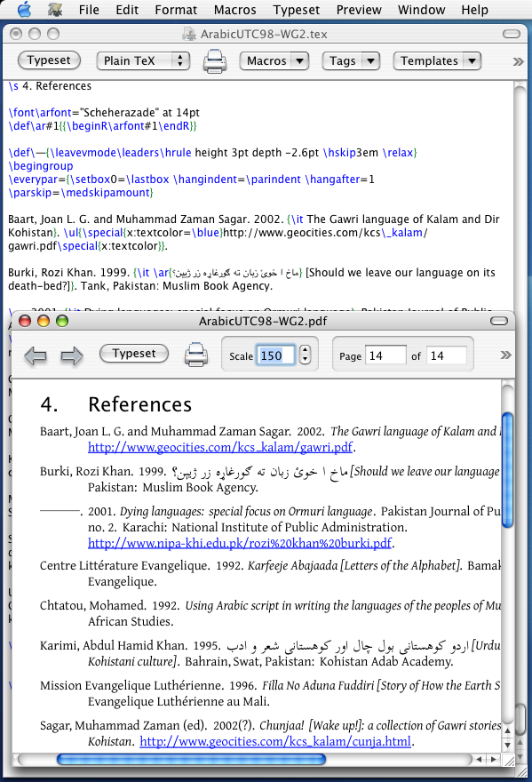This screenshot has width=532, height=782.
Task: Go to previous page with left arrow
Action: pyautogui.click(x=36, y=356)
